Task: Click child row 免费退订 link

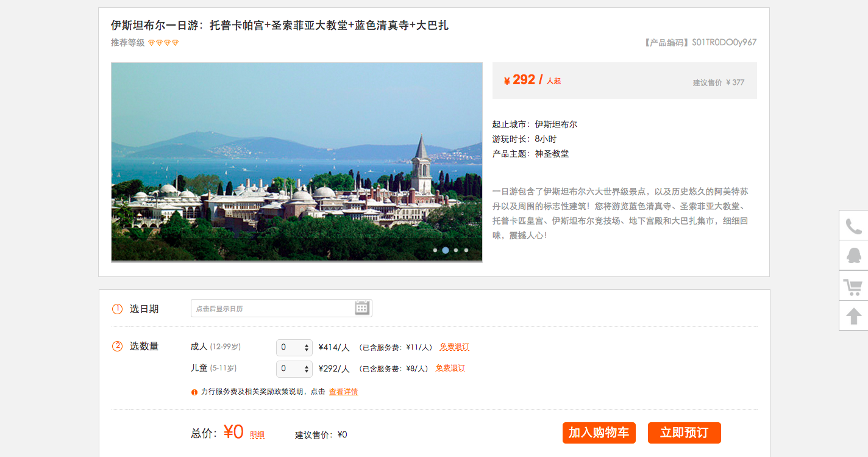Action: pos(450,369)
